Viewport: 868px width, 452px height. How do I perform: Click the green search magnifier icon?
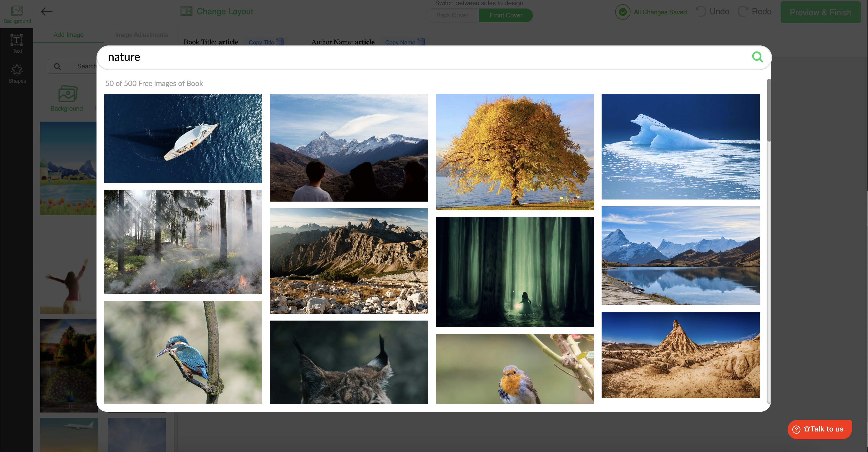(x=757, y=57)
